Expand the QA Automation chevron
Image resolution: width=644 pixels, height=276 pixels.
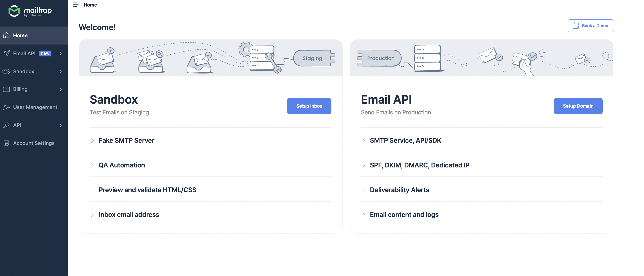pyautogui.click(x=92, y=165)
